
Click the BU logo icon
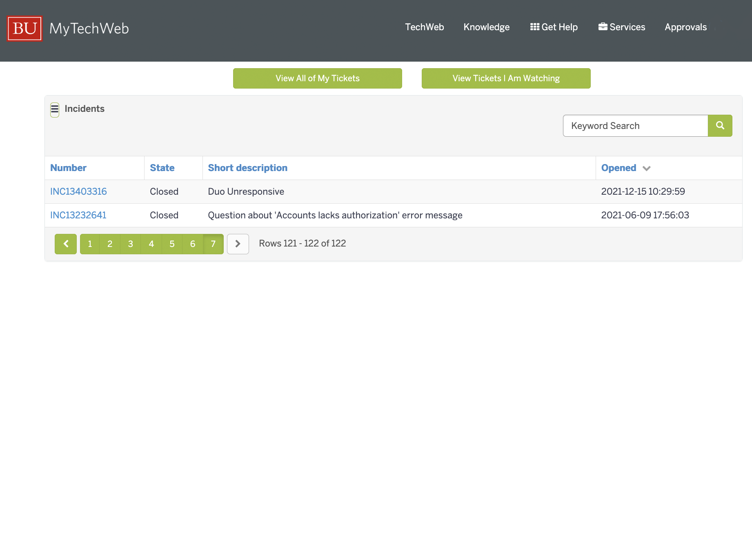[24, 29]
